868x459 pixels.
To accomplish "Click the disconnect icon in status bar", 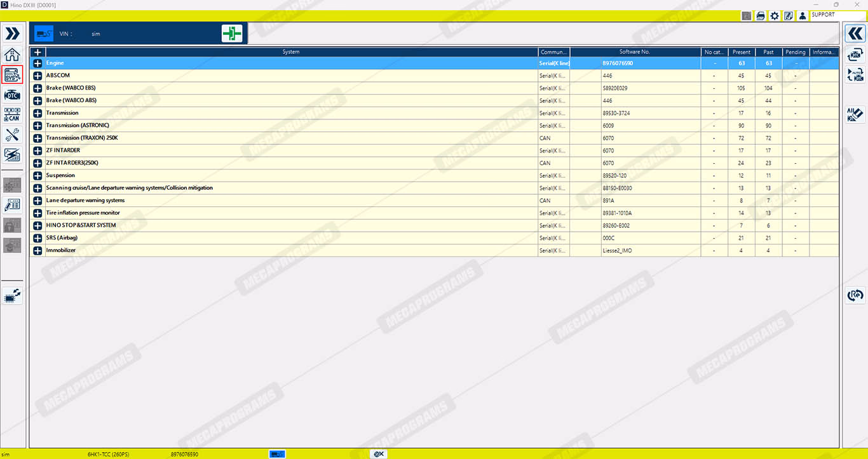I will 379,454.
